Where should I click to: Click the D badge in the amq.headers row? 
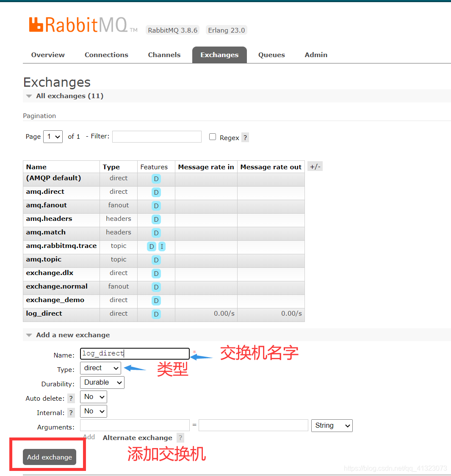tap(156, 219)
